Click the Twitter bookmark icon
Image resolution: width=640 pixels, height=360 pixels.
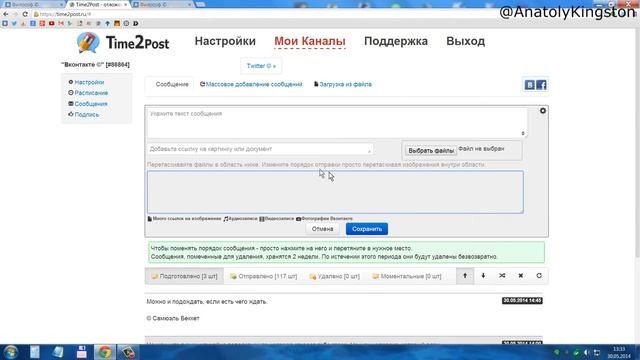[x=14, y=24]
